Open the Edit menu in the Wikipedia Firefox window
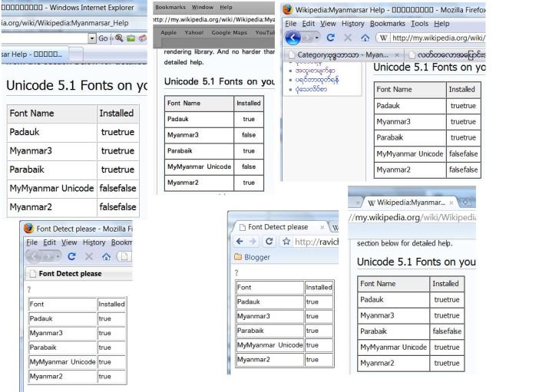The image size is (539, 392). (309, 24)
